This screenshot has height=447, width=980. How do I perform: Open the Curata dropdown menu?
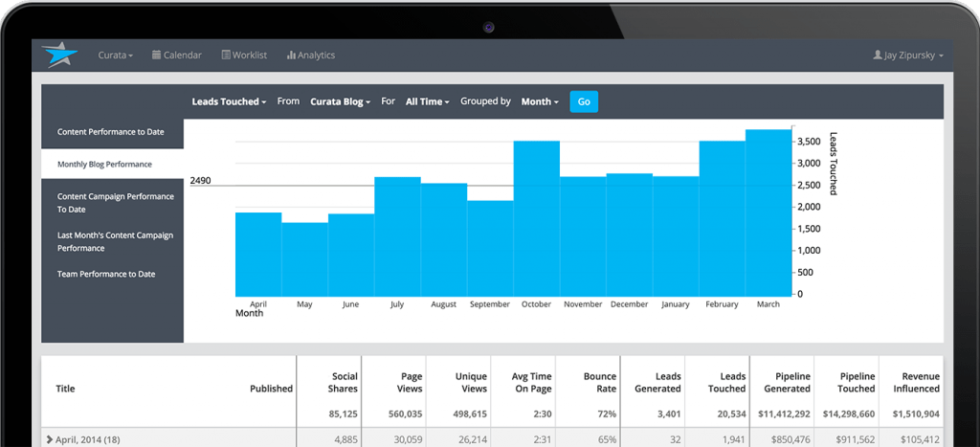115,56
